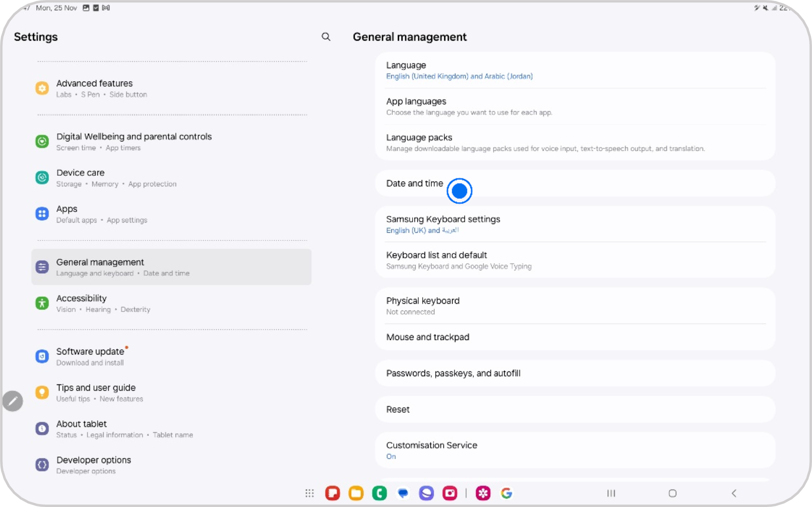Tap the floating pencil edit button
The width and height of the screenshot is (812, 507).
pyautogui.click(x=13, y=401)
